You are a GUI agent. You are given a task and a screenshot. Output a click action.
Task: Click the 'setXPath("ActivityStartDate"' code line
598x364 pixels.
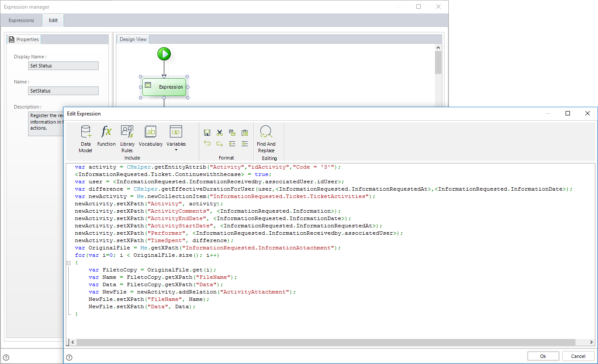(228, 226)
